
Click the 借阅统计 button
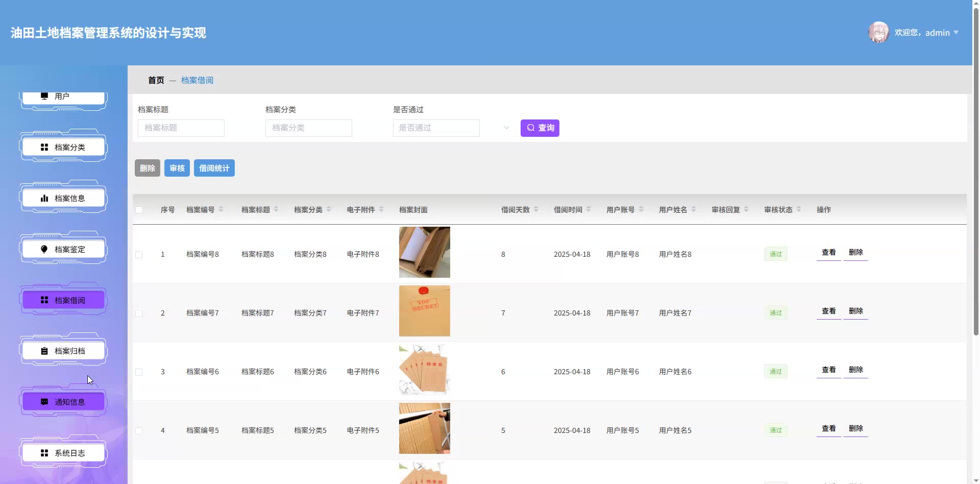(x=214, y=168)
